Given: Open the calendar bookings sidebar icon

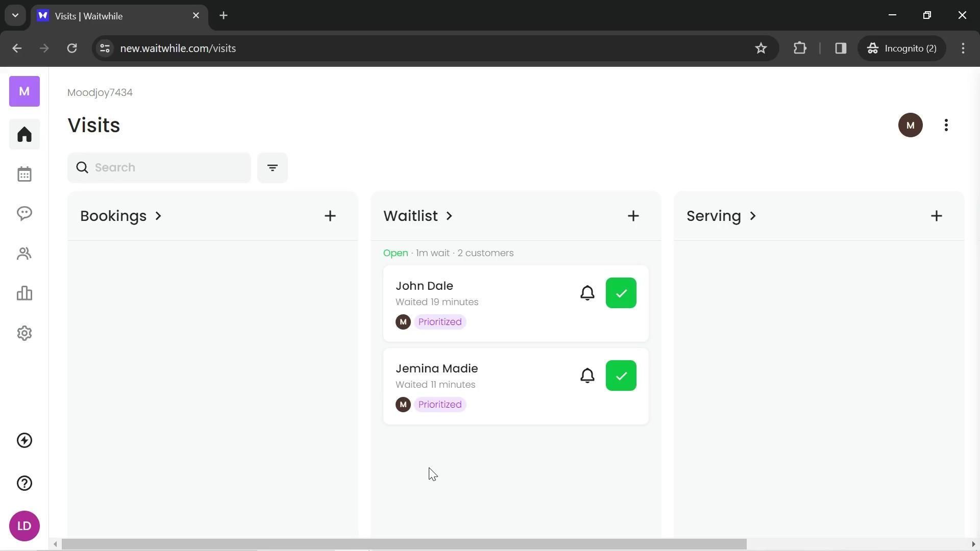Looking at the screenshot, I should [24, 174].
